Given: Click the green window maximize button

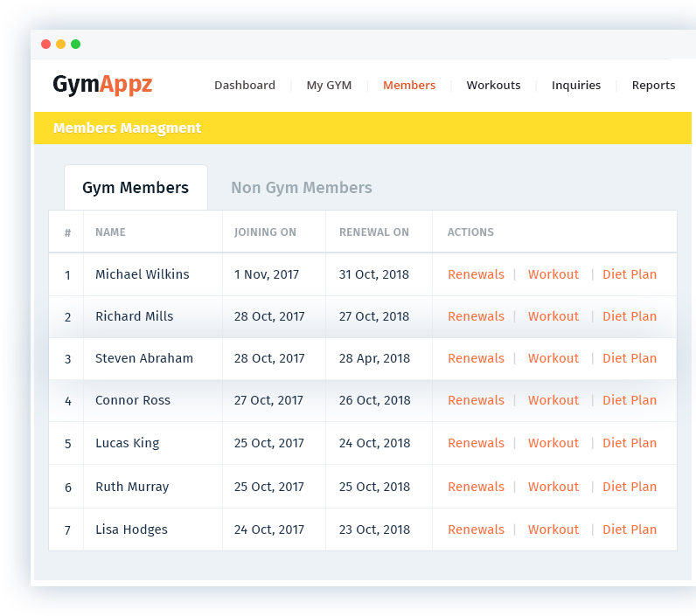Looking at the screenshot, I should coord(75,44).
